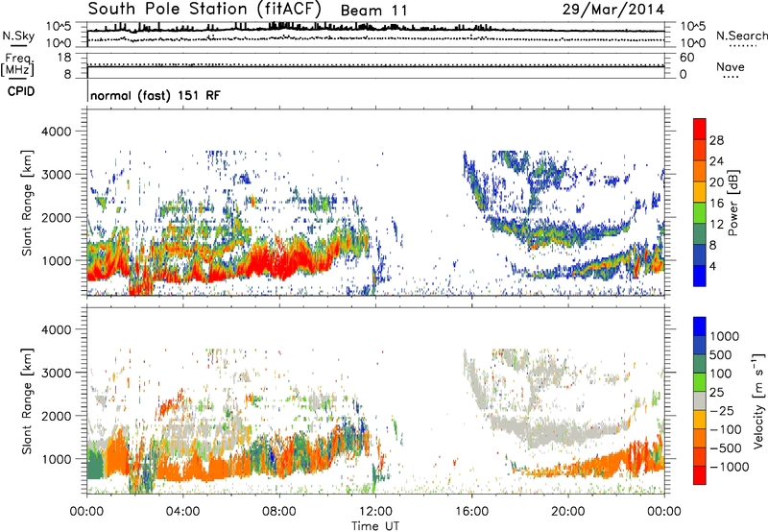Image resolution: width=768 pixels, height=532 pixels.
Task: Click the '28' tick on Power colorbar
Action: pyautogui.click(x=716, y=140)
